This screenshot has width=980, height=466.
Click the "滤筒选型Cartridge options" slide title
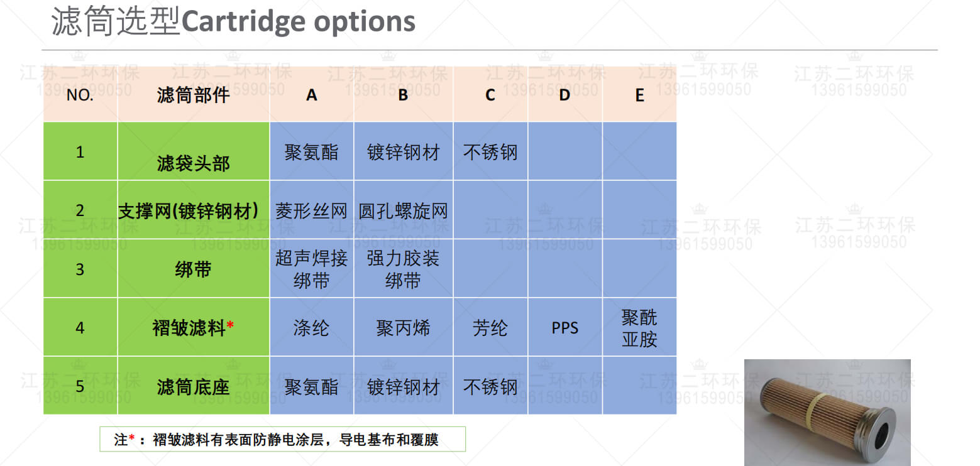233,21
